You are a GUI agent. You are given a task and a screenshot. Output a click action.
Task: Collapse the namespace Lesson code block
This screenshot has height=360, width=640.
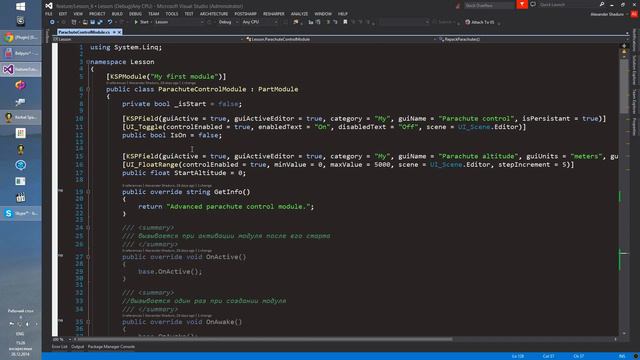pos(88,62)
